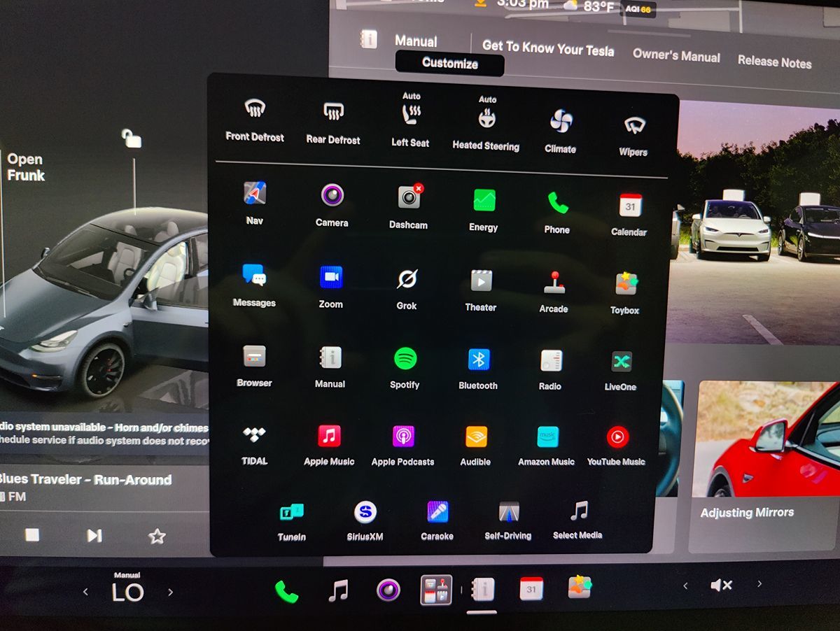
Task: Skip to the next track
Action: coord(94,536)
